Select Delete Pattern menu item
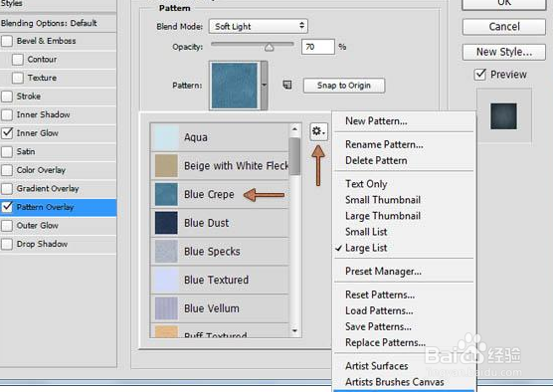 tap(376, 160)
